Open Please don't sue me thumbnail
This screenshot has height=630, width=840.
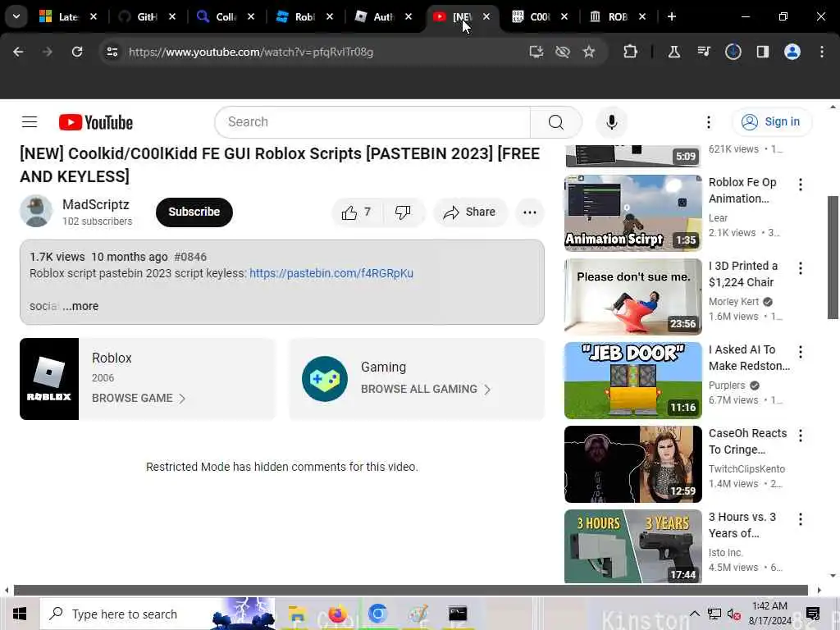[x=632, y=297]
